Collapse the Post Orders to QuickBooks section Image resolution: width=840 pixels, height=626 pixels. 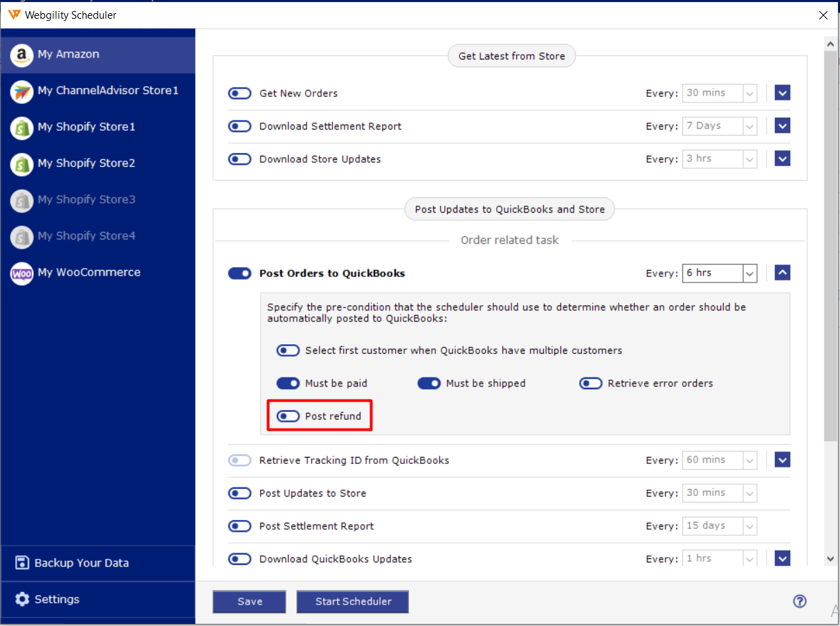coord(782,273)
